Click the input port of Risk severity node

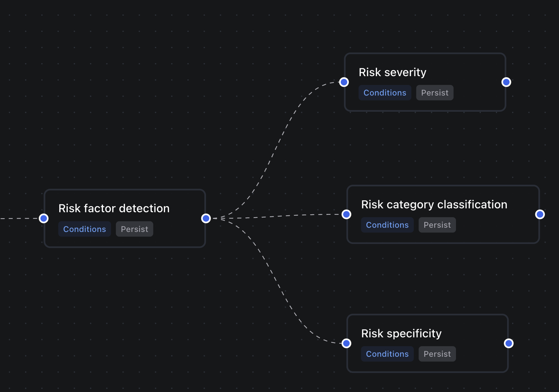(344, 82)
